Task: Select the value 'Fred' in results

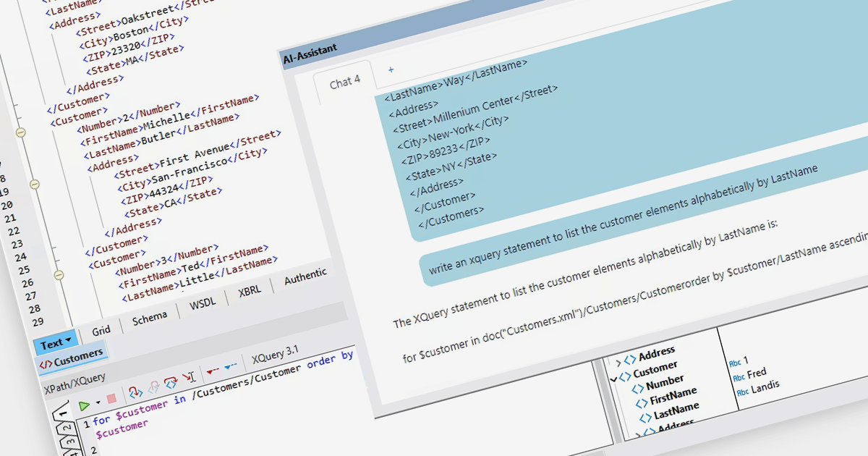Action: click(757, 373)
